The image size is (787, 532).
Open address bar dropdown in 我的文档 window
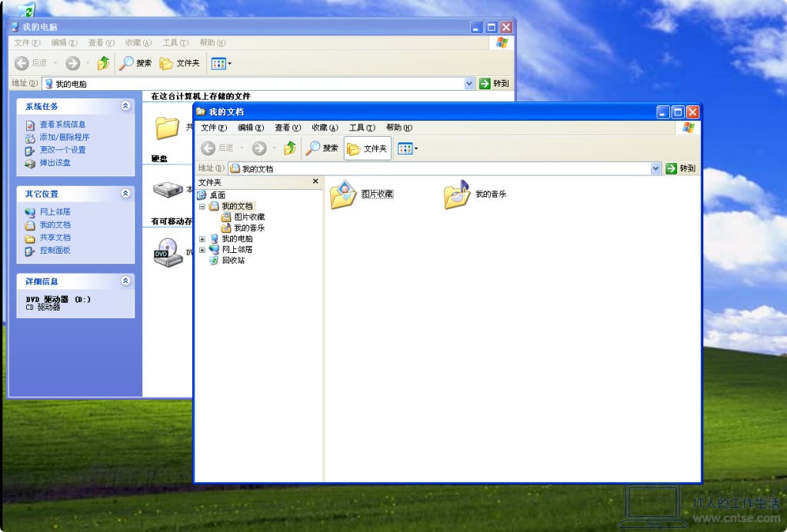point(655,168)
